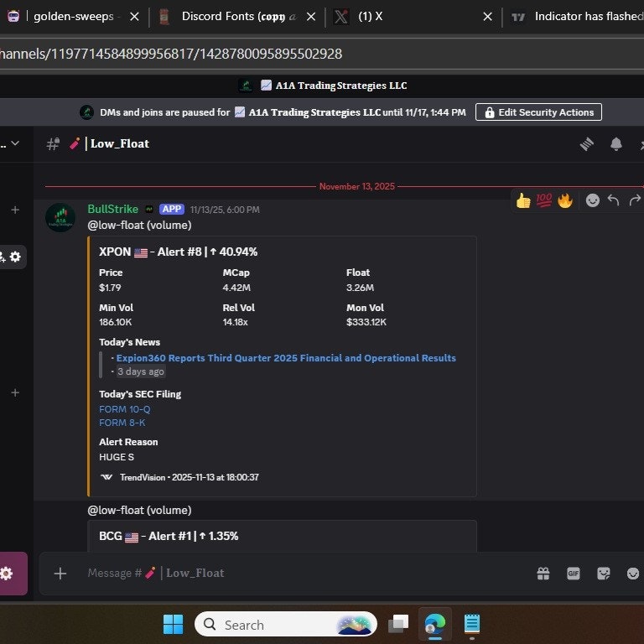Open FORM 8-K filing link
Viewport: 644px width, 644px height.
coord(122,423)
